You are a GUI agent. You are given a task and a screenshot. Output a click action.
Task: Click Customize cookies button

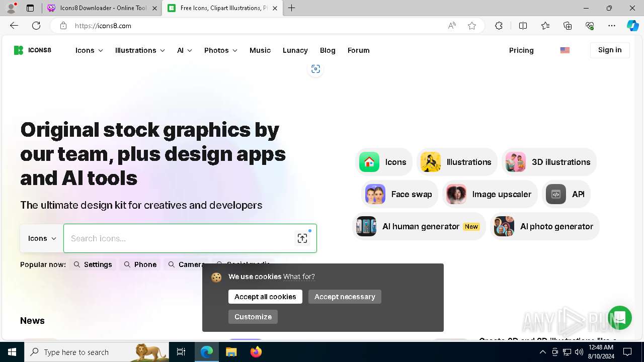[x=253, y=317]
